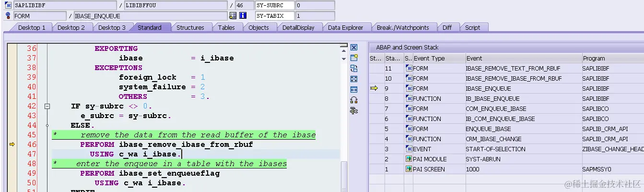Click the icon left of FORM field
644x192 pixels.
click(8, 16)
